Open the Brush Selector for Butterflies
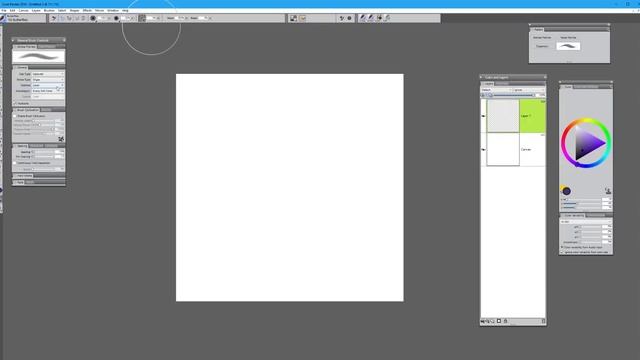Screen dimensions: 640x360 [23, 18]
